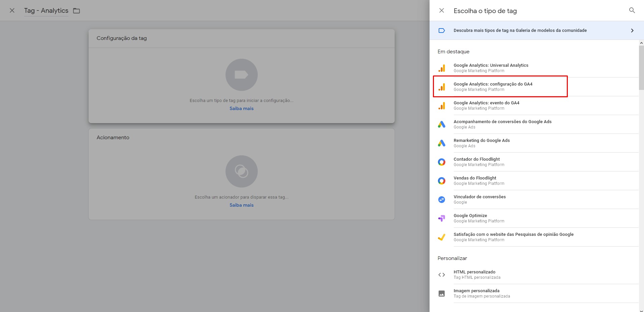Viewport: 644px width, 312px height.
Task: Click the Imagem personalizada picture icon
Action: pyautogui.click(x=442, y=294)
